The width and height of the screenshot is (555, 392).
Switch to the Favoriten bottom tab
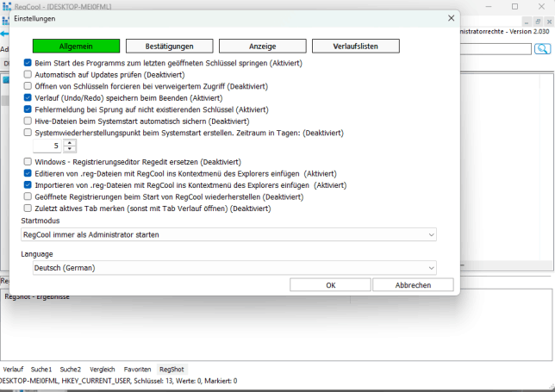(x=137, y=369)
